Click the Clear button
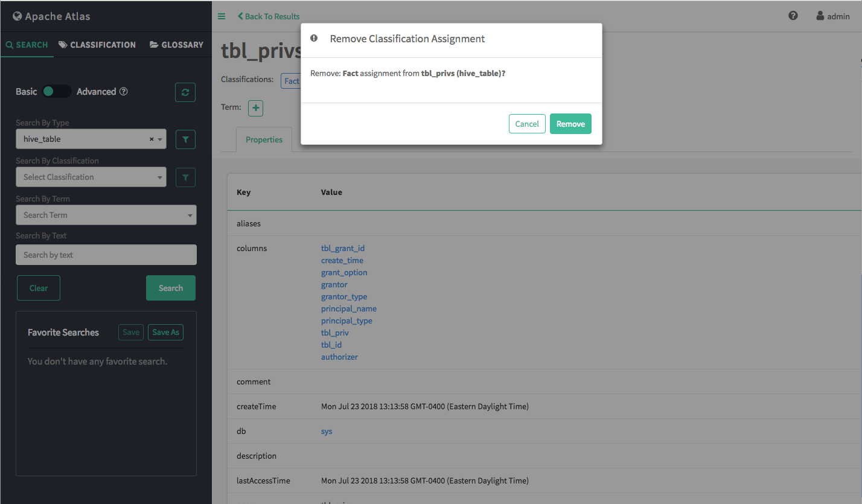862x504 pixels. [39, 288]
